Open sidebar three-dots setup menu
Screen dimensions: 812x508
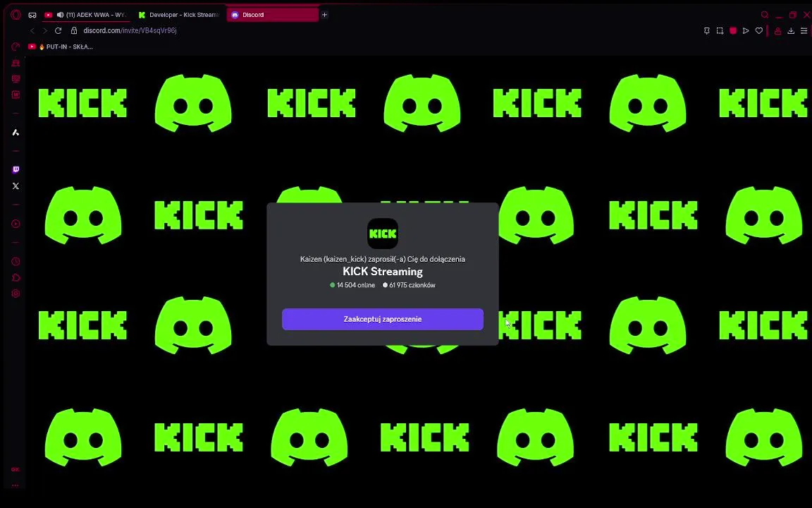pyautogui.click(x=15, y=485)
